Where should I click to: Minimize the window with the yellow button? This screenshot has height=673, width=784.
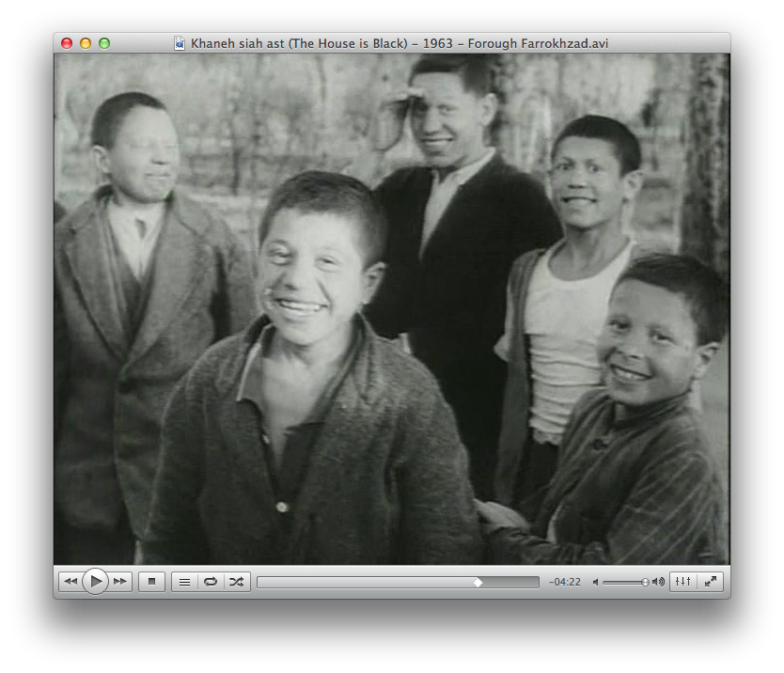click(86, 43)
